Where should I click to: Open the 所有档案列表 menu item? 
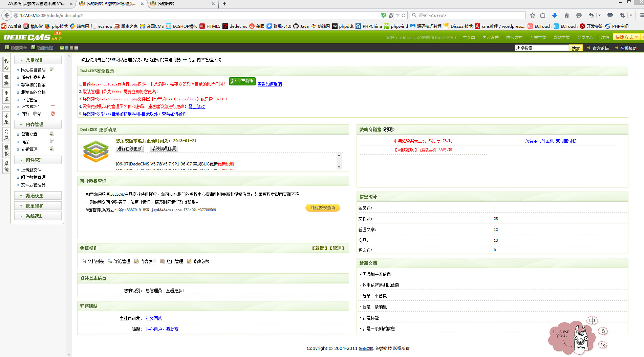33,77
